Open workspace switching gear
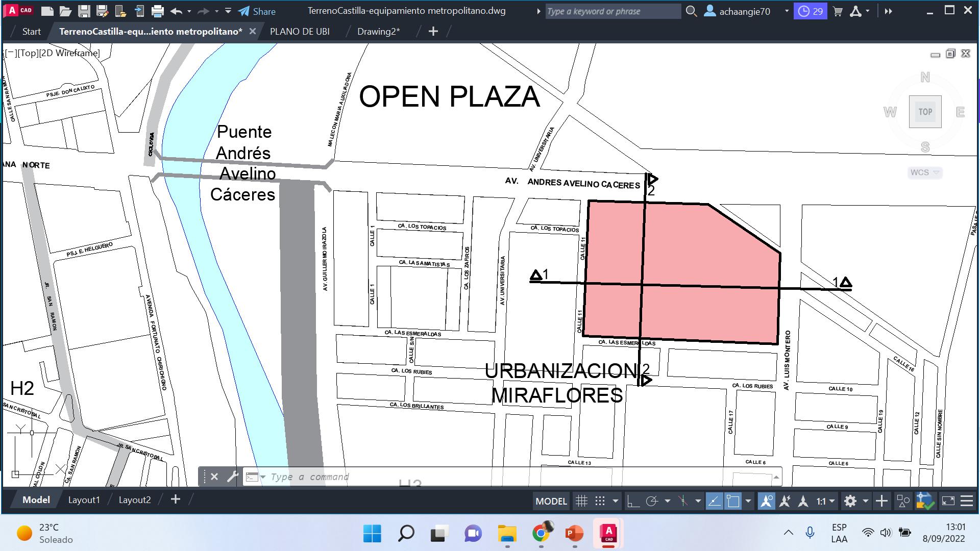The image size is (980, 551). pos(850,501)
